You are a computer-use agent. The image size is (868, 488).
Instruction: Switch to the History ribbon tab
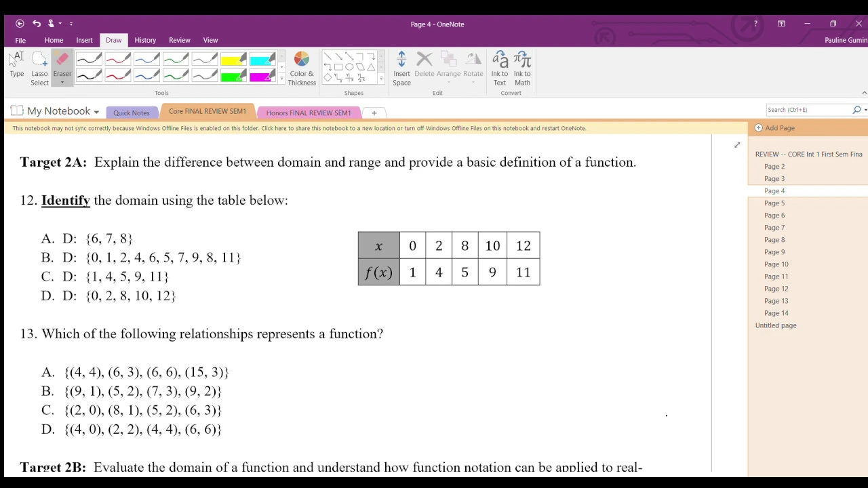pos(145,40)
